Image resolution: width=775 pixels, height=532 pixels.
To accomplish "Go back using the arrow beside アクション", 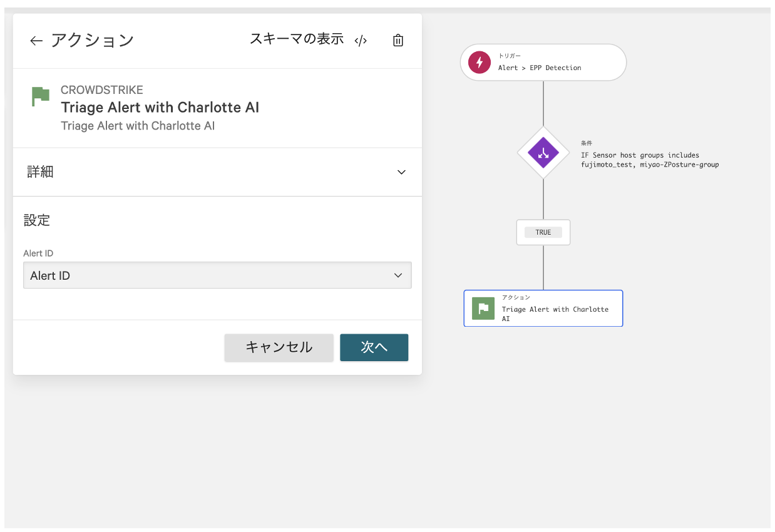I will pyautogui.click(x=36, y=41).
